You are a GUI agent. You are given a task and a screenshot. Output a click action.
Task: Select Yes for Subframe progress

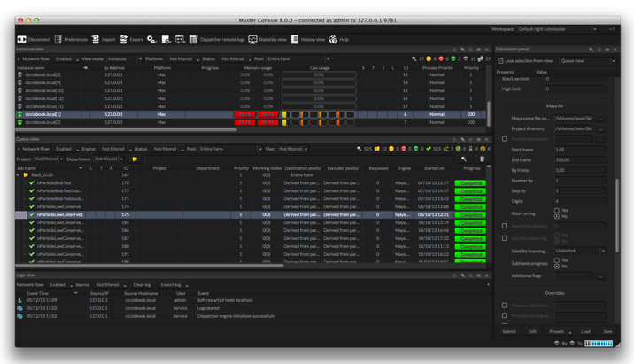tap(557, 260)
